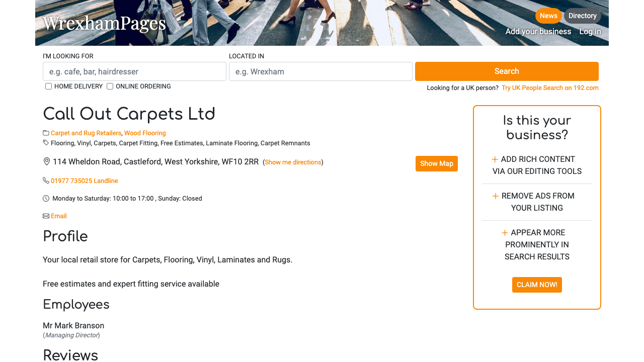Click the I'M LOOKING FOR search field

tap(134, 71)
